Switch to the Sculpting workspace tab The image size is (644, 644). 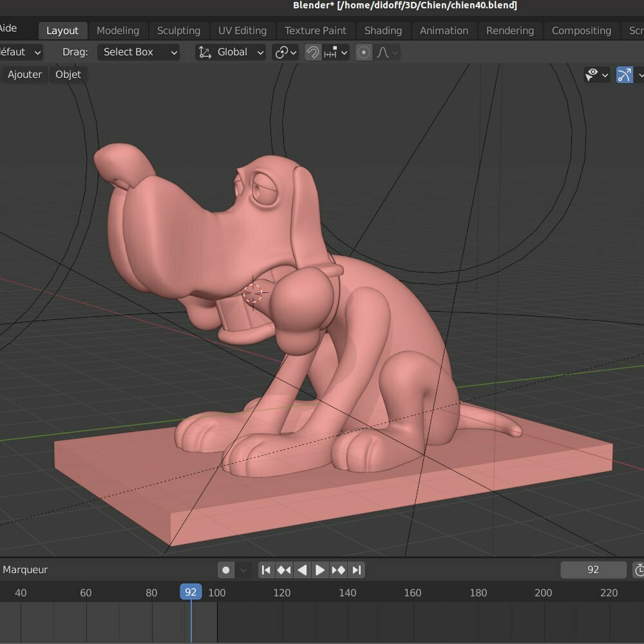click(178, 30)
